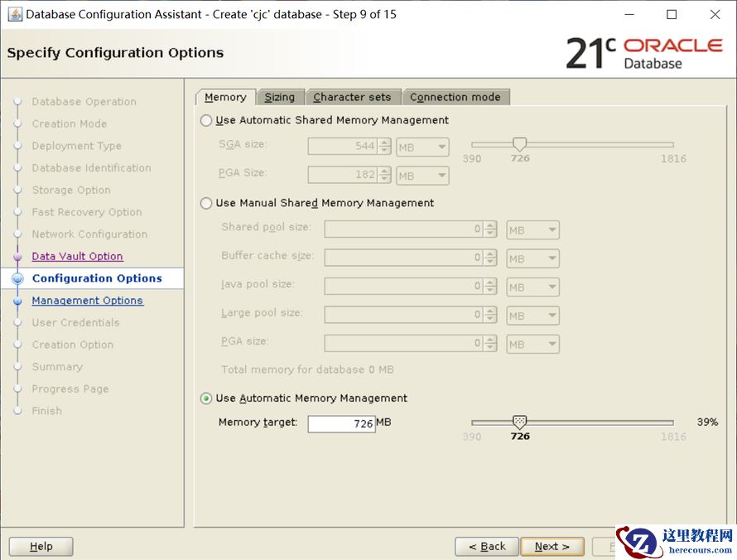The width and height of the screenshot is (737, 560).
Task: Click the Fast Recovery Option step entry
Action: 87,212
